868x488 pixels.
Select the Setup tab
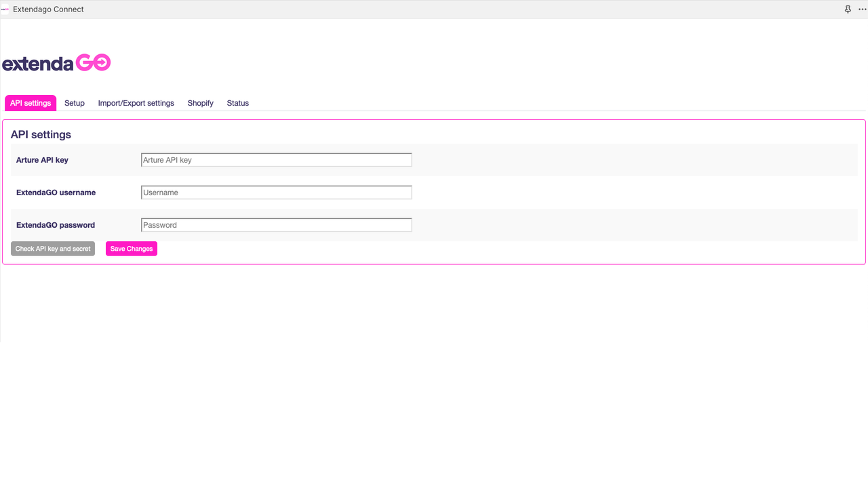(75, 103)
